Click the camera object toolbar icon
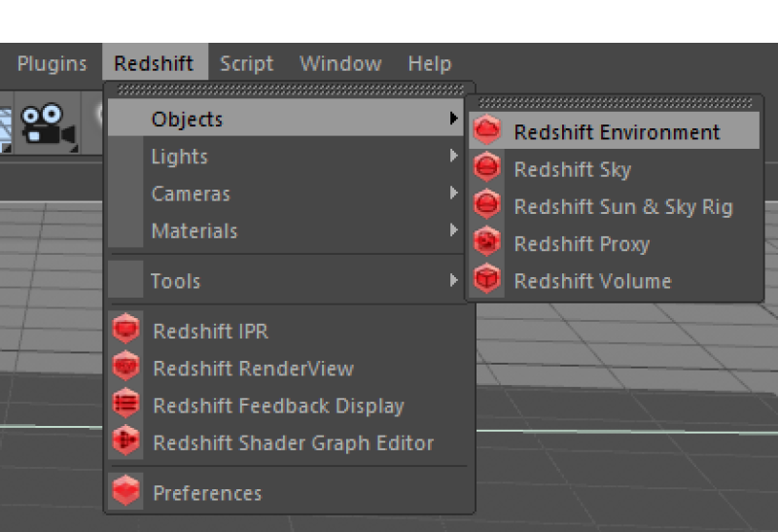 [x=48, y=125]
